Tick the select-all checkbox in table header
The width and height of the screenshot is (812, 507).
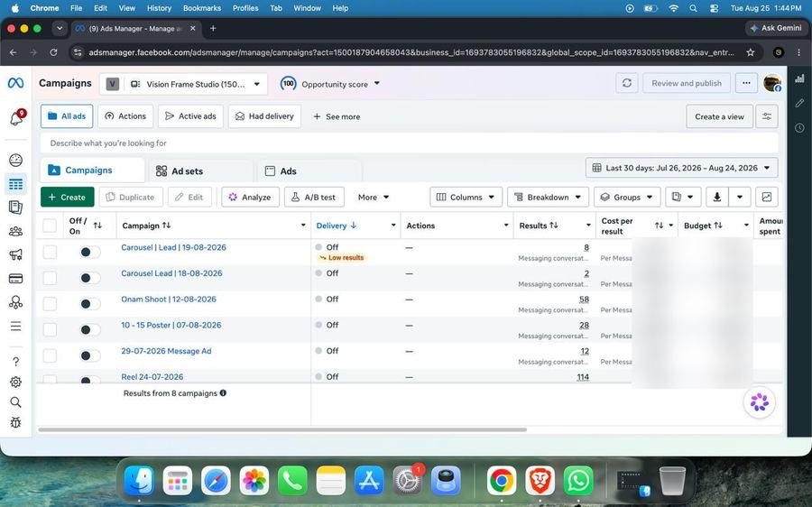coord(50,226)
